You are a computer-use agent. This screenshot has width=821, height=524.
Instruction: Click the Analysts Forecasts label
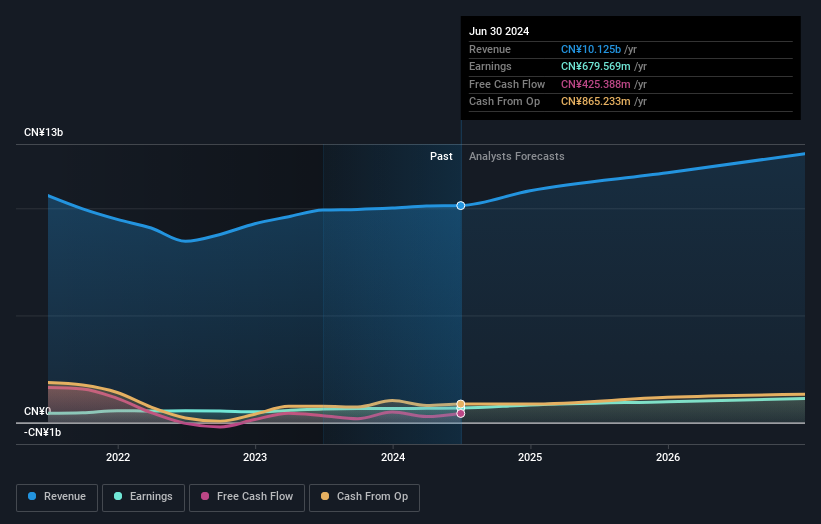516,156
